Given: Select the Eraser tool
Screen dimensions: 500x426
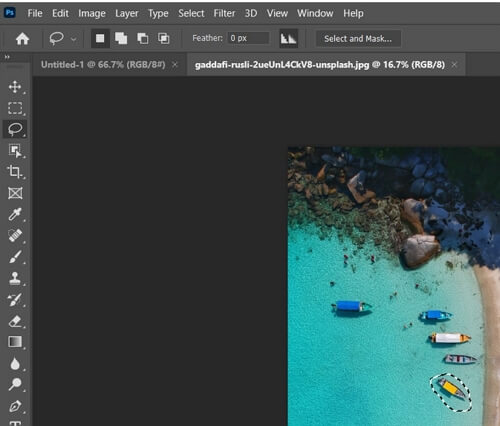Looking at the screenshot, I should tap(15, 321).
